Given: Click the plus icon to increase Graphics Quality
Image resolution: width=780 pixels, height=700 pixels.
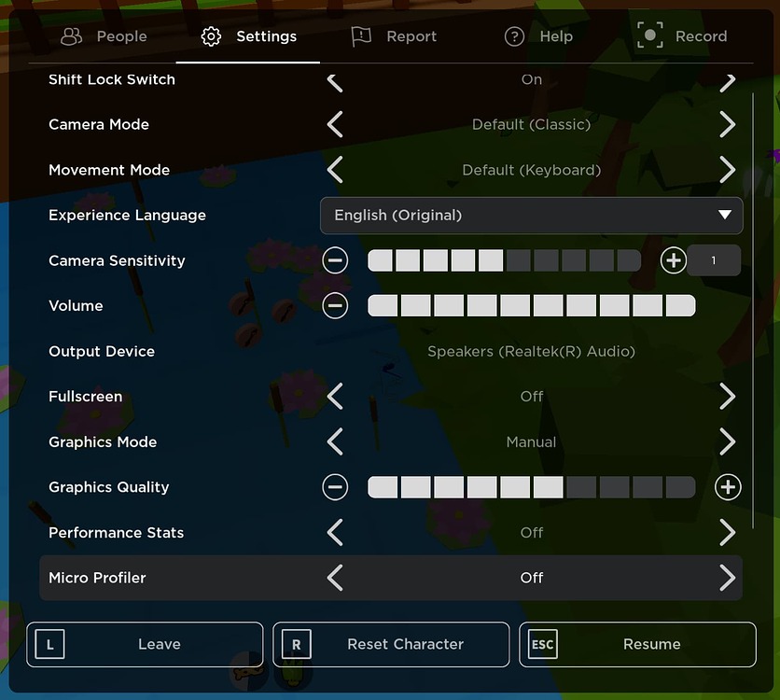Looking at the screenshot, I should (x=728, y=486).
